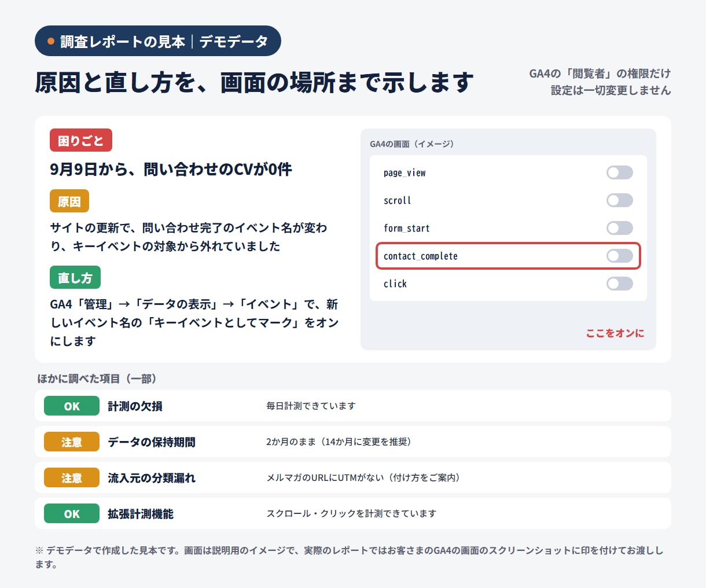
Task: Toggle the scroll event switch
Action: coord(619,200)
